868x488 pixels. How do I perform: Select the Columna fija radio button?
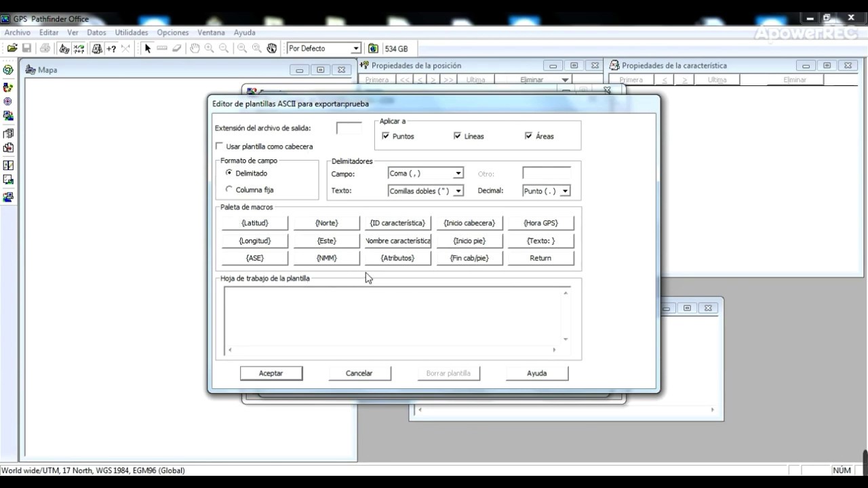(229, 190)
